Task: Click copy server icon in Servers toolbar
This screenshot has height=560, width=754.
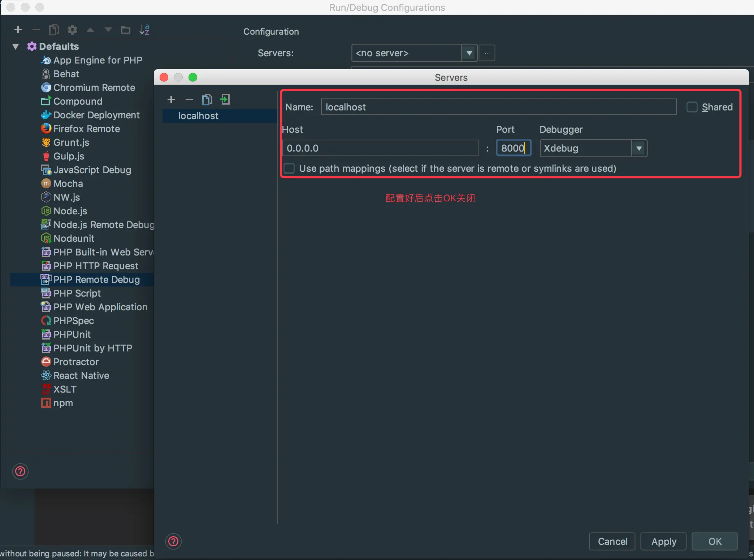Action: 207,100
